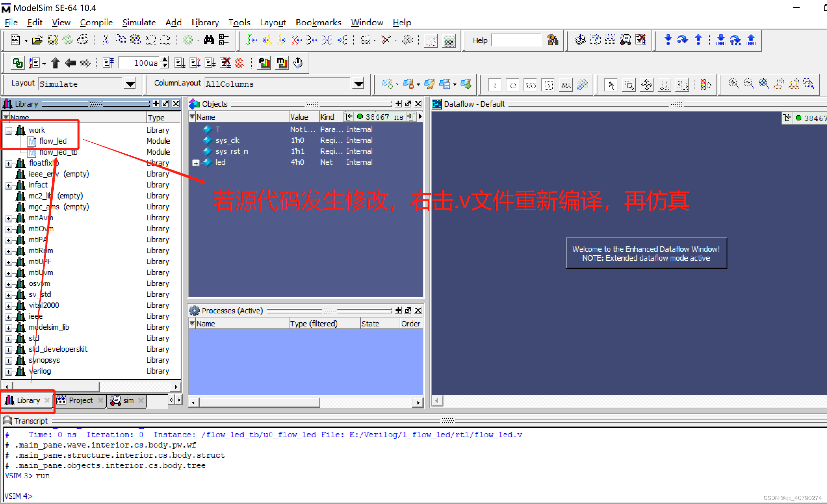Click the Memory Profiling icon
This screenshot has width=827, height=504.
[282, 63]
